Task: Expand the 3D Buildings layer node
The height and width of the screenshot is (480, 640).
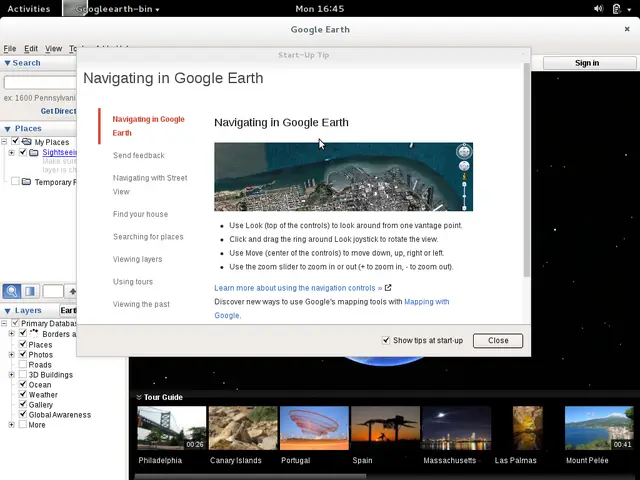Action: 11,374
